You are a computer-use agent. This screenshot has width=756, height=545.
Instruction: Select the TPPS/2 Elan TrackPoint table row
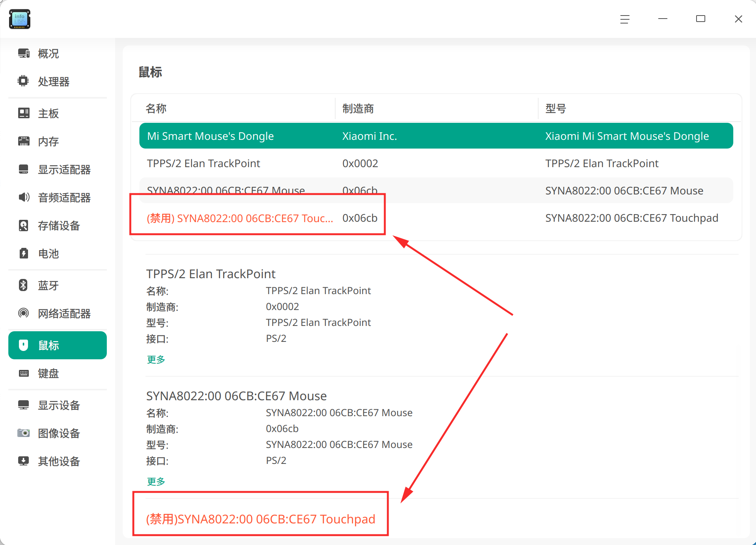(436, 163)
